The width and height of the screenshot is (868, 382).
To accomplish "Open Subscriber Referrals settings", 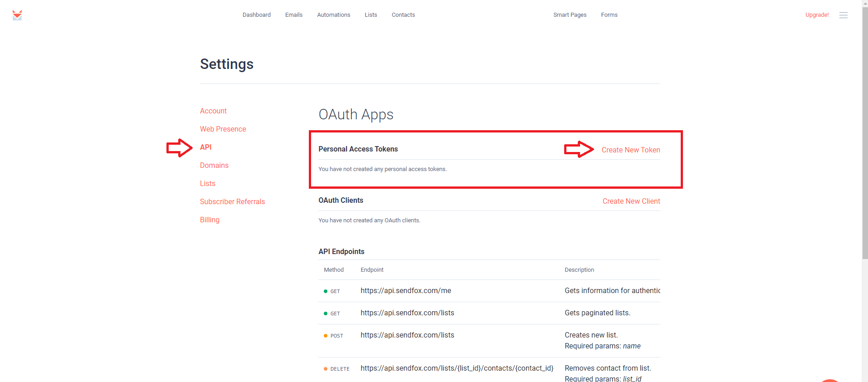I will (x=232, y=202).
